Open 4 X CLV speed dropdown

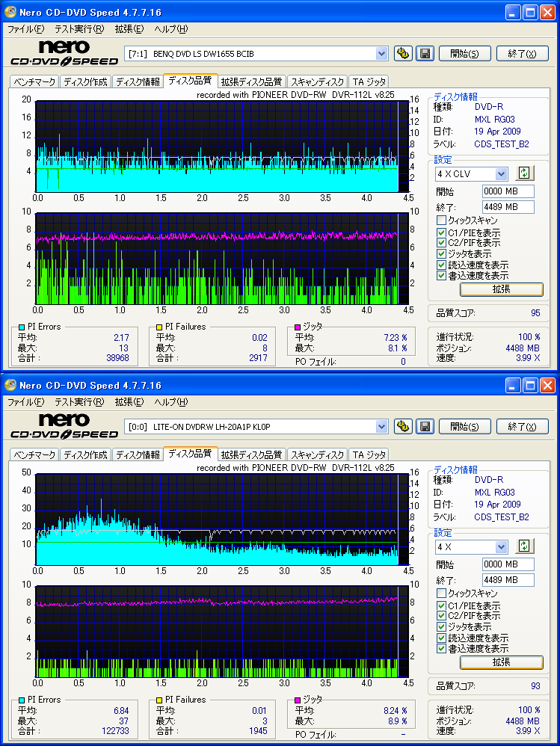[501, 173]
